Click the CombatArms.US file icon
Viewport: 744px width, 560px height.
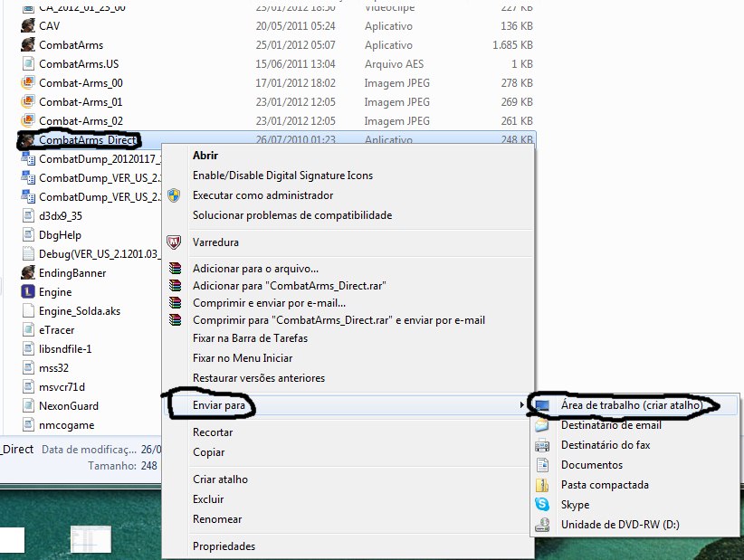click(x=28, y=63)
